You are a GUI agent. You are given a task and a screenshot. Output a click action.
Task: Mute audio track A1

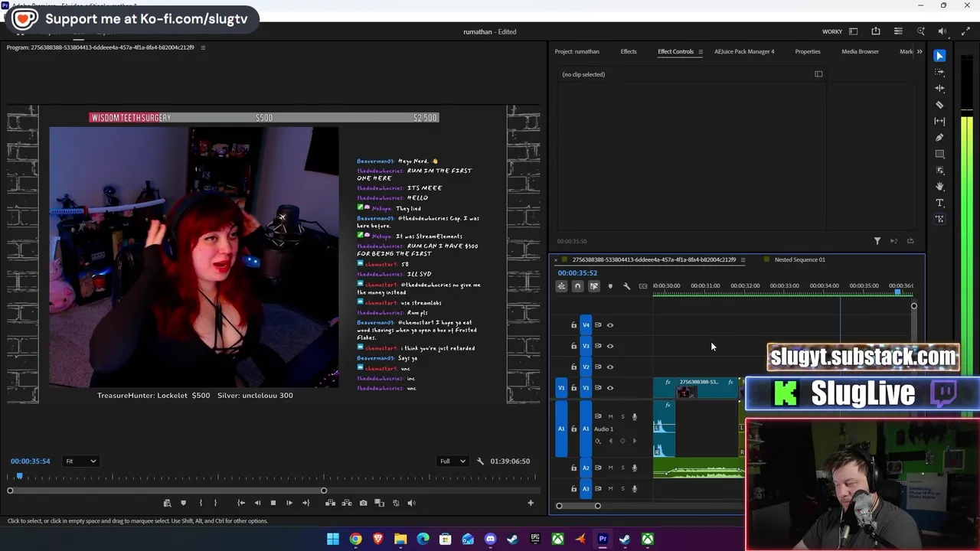[x=610, y=416]
